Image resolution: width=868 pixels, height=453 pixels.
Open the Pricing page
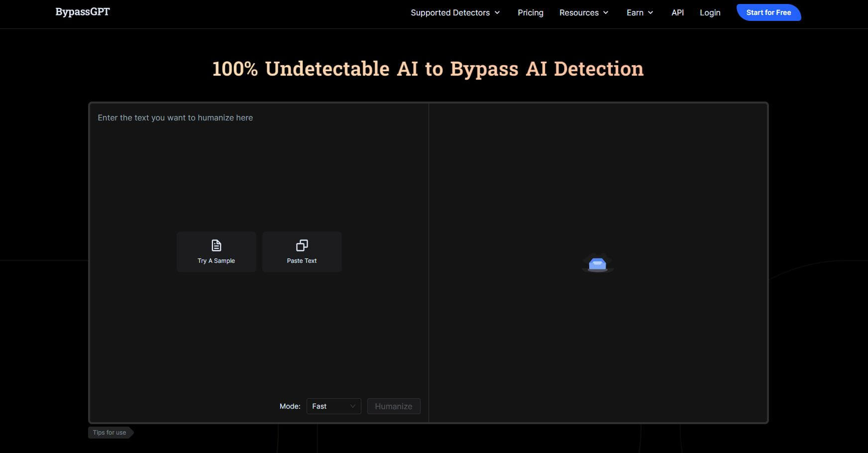click(530, 12)
